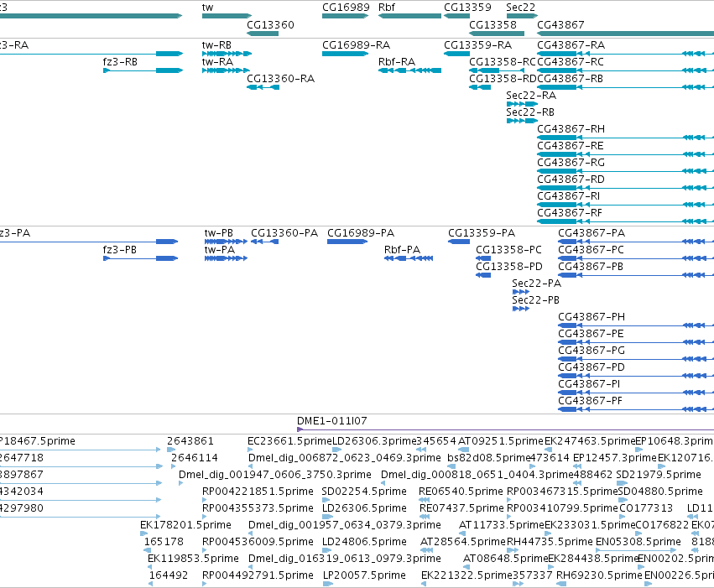Click the Rbf-PA protein label
The width and height of the screenshot is (714, 588).
[x=402, y=250]
